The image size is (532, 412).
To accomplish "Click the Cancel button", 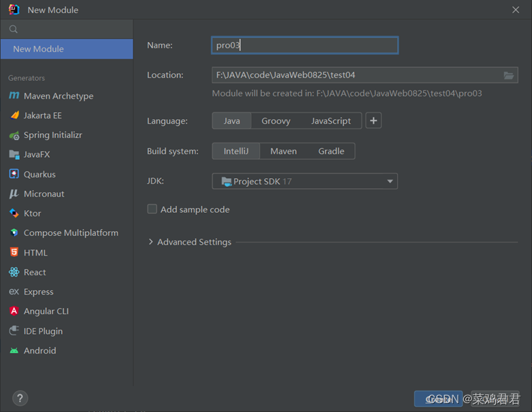I will (x=495, y=399).
